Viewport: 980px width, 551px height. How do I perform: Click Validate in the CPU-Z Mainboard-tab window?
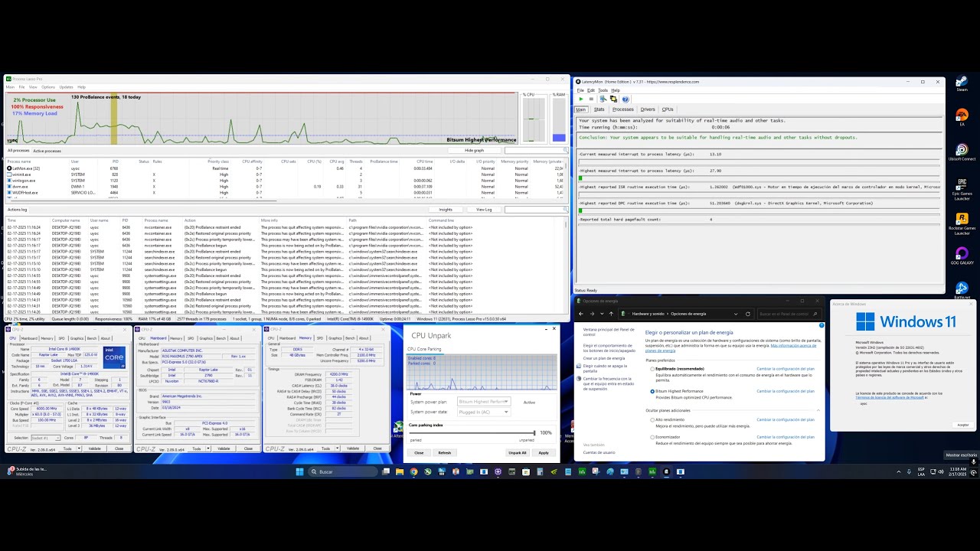click(224, 448)
